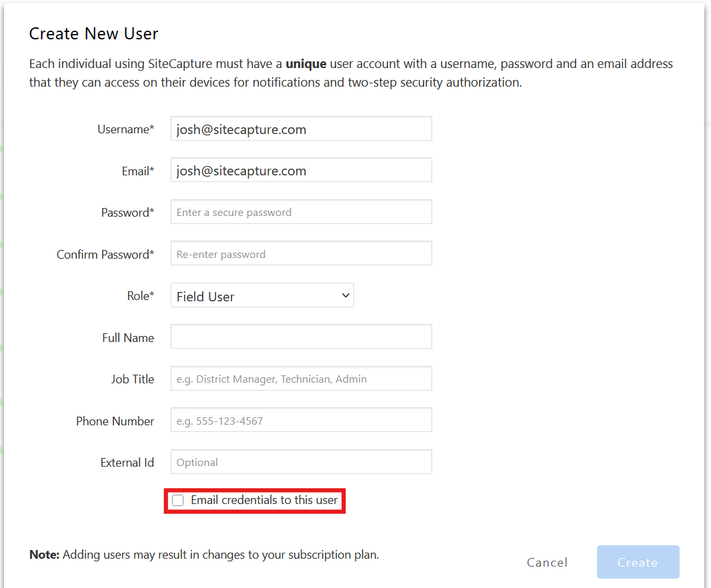Click the 'Confirm Password*' label text
The width and height of the screenshot is (711, 588).
coord(105,254)
